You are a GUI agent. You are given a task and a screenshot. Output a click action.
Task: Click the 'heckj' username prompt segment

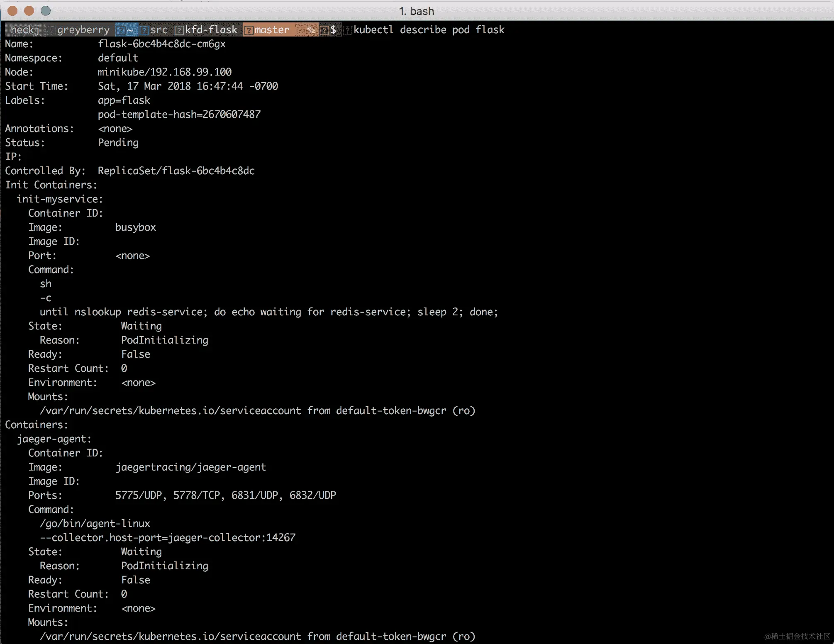(25, 30)
